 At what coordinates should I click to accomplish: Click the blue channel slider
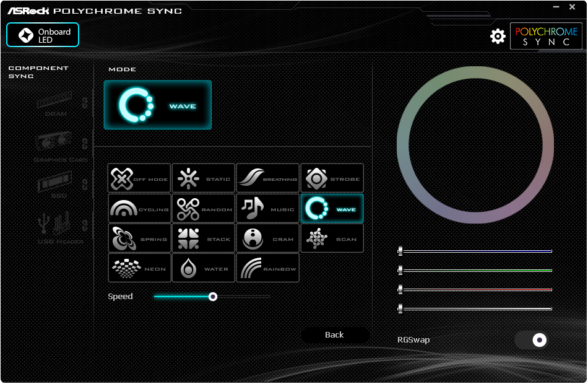point(475,251)
